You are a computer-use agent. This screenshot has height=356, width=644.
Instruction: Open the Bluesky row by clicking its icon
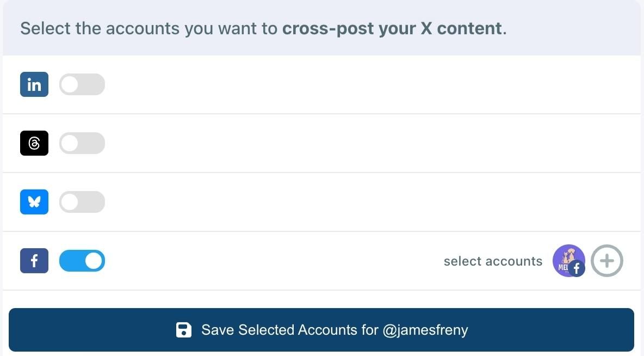pos(34,202)
